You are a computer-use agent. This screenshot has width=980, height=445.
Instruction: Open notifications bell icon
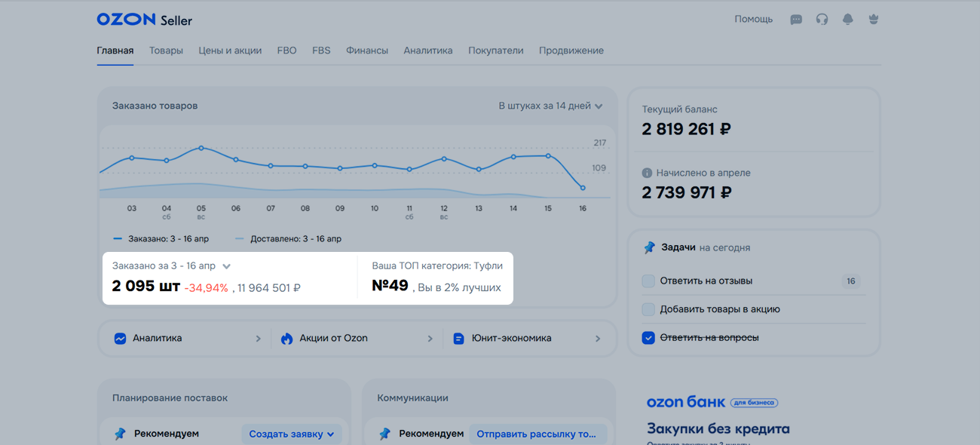(x=848, y=20)
